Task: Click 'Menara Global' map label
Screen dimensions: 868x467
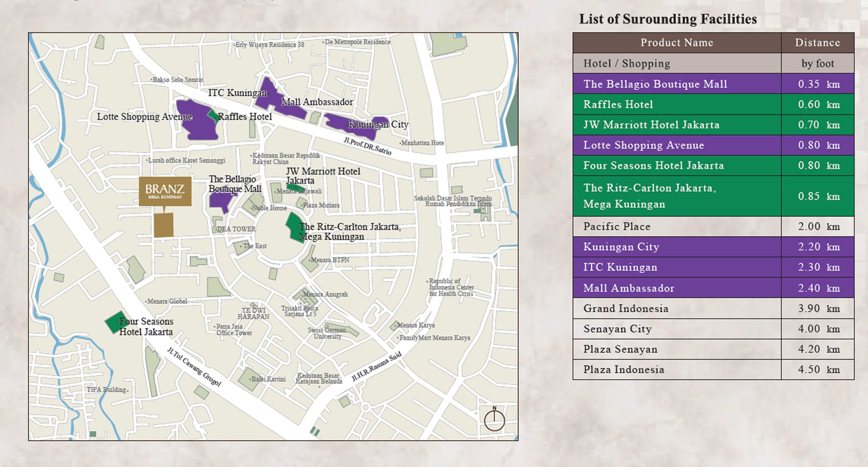Action: 167,301
